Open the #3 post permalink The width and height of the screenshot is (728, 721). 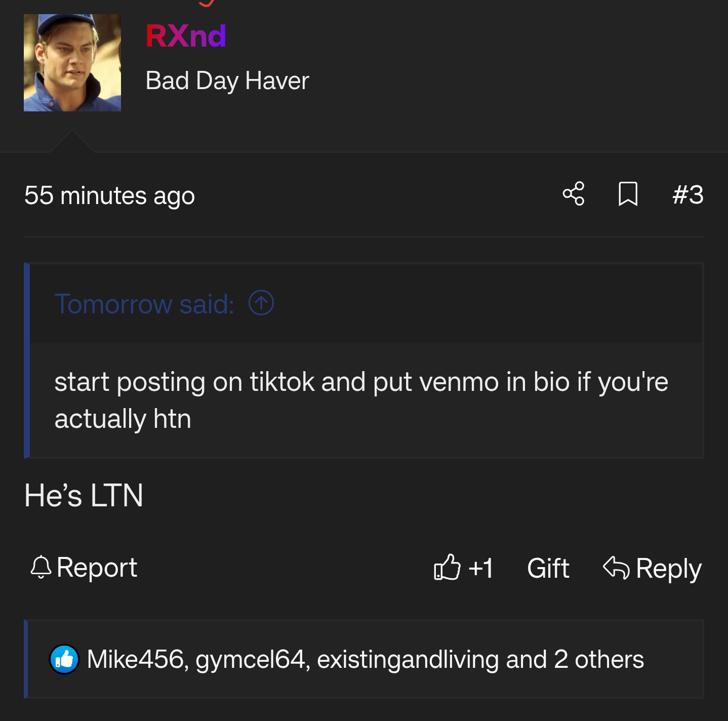coord(687,194)
